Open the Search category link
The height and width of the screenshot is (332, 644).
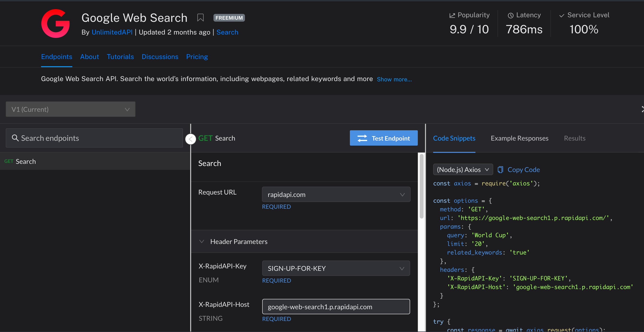[227, 32]
